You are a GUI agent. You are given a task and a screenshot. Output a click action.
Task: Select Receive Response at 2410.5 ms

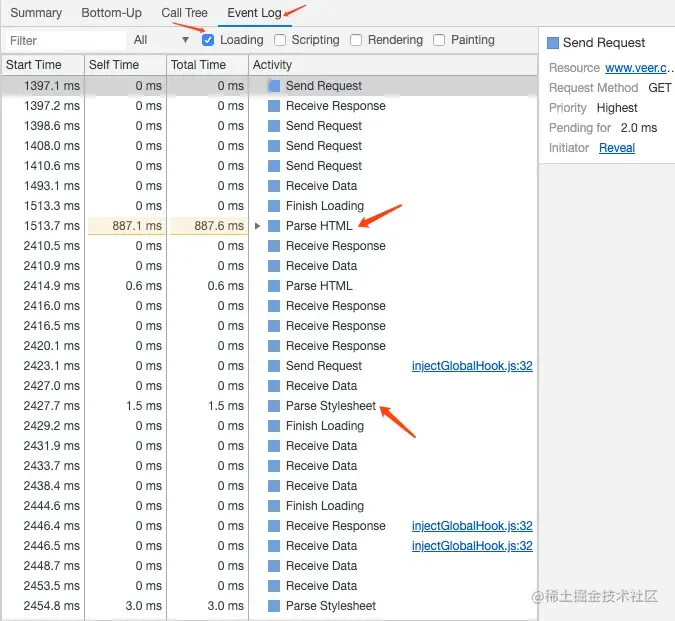point(269,246)
